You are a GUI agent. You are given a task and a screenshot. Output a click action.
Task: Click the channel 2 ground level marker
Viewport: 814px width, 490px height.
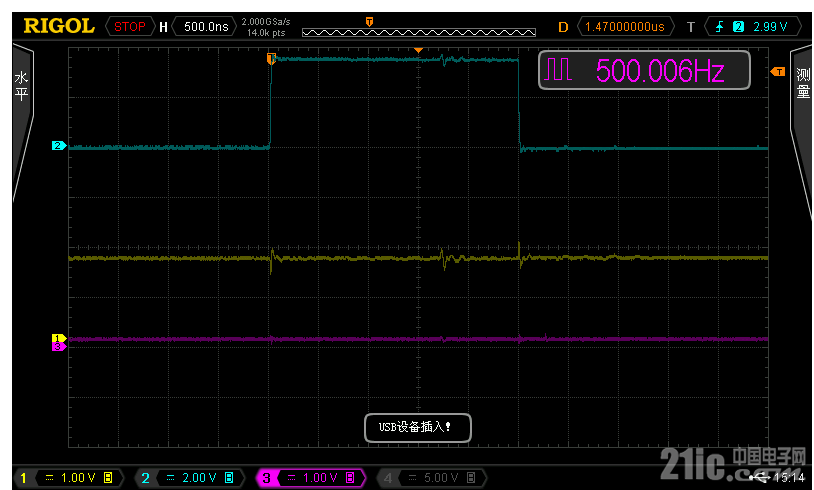(x=59, y=146)
